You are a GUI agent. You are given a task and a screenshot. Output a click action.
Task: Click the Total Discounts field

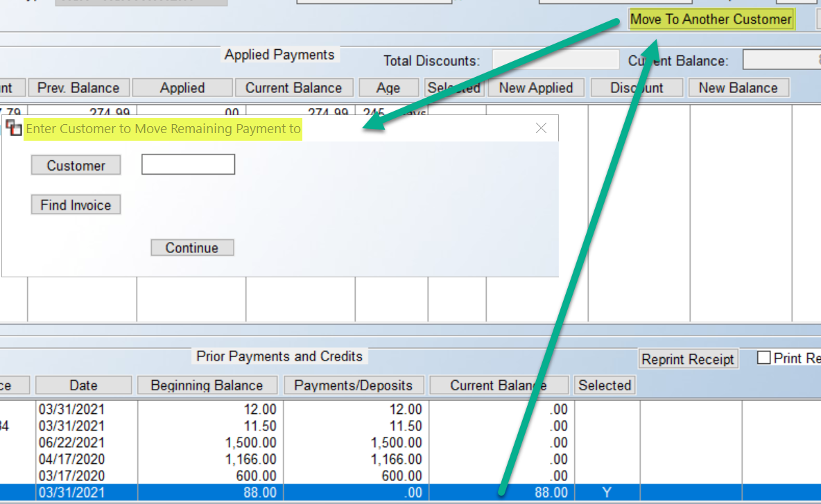point(555,60)
